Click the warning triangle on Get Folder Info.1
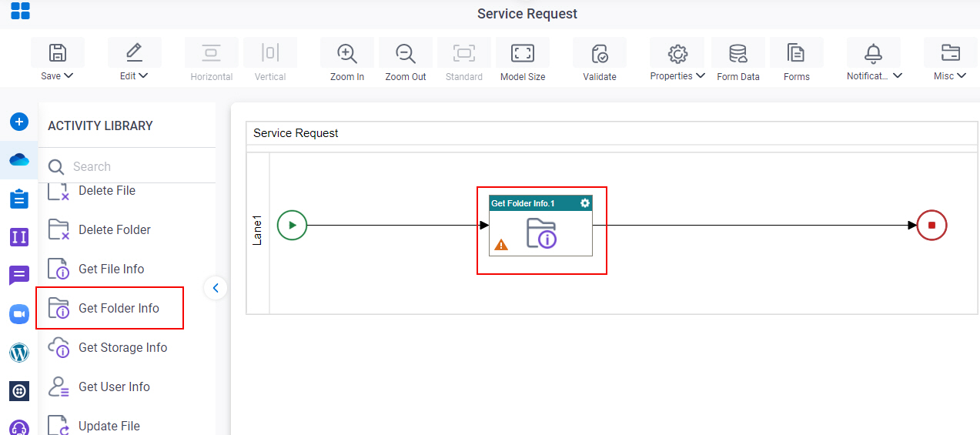Viewport: 980px width, 435px height. click(x=501, y=245)
